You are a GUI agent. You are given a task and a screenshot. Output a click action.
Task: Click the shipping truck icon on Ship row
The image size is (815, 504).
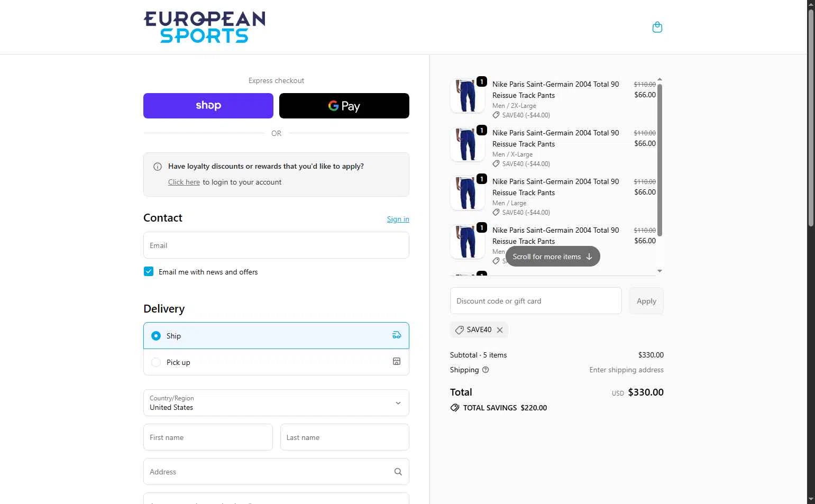click(x=397, y=335)
